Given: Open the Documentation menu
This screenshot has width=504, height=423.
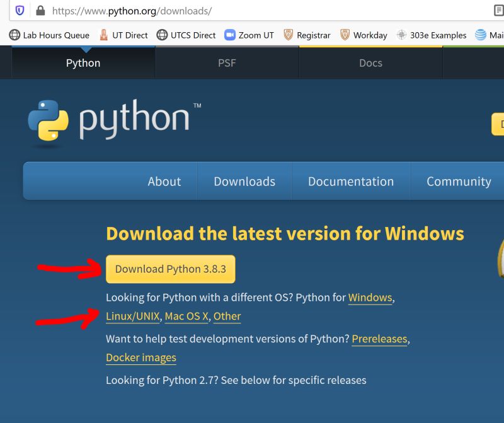Looking at the screenshot, I should 351,181.
